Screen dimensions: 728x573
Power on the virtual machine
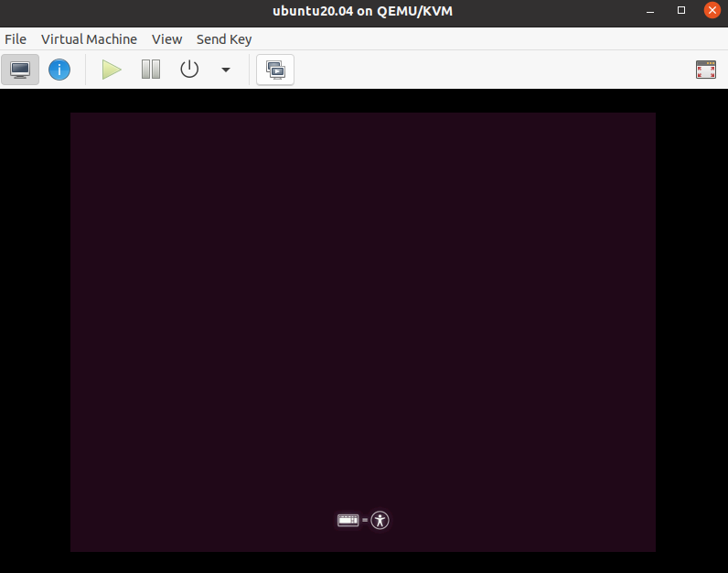(112, 70)
